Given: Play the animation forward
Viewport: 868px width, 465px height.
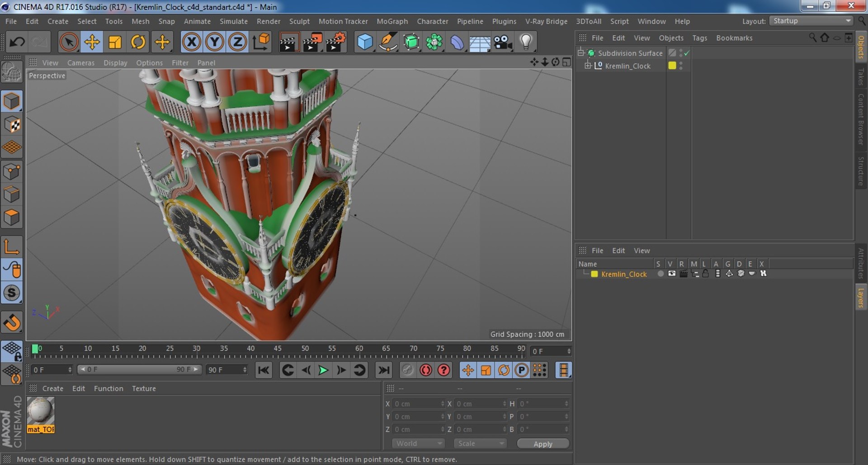Looking at the screenshot, I should click(323, 370).
